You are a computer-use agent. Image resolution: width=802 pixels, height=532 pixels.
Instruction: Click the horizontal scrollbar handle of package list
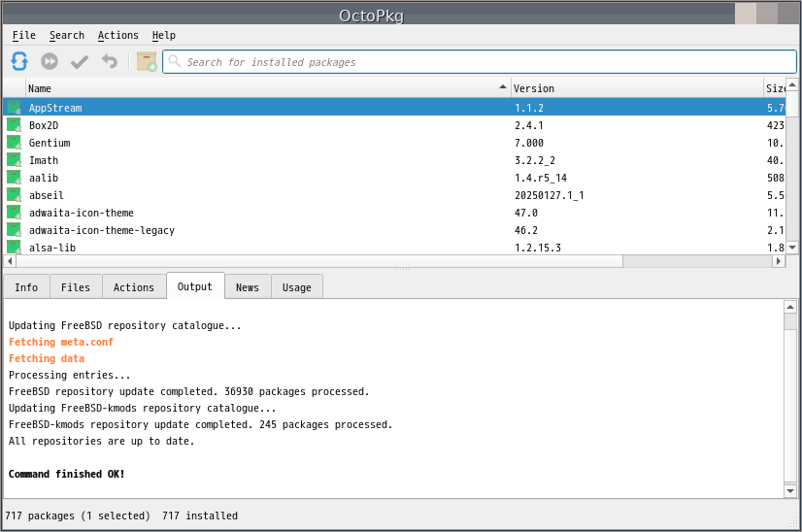click(319, 261)
